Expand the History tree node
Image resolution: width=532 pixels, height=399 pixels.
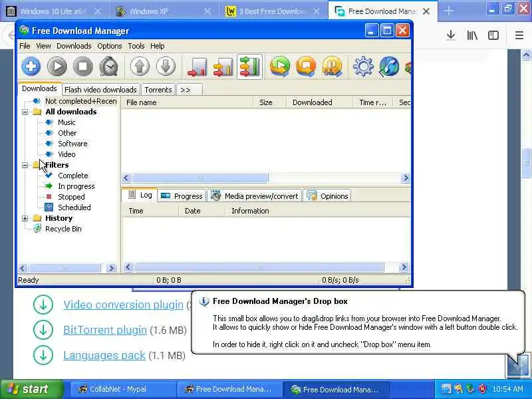[25, 218]
